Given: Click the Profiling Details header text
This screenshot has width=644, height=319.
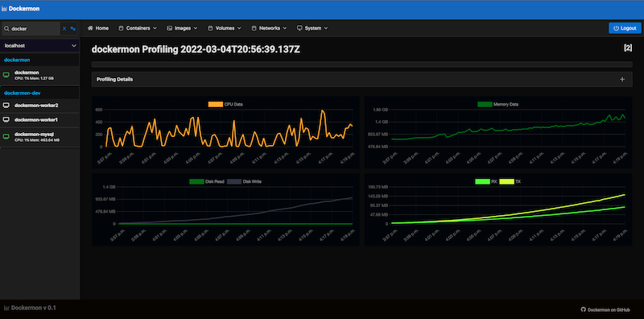Looking at the screenshot, I should point(114,79).
